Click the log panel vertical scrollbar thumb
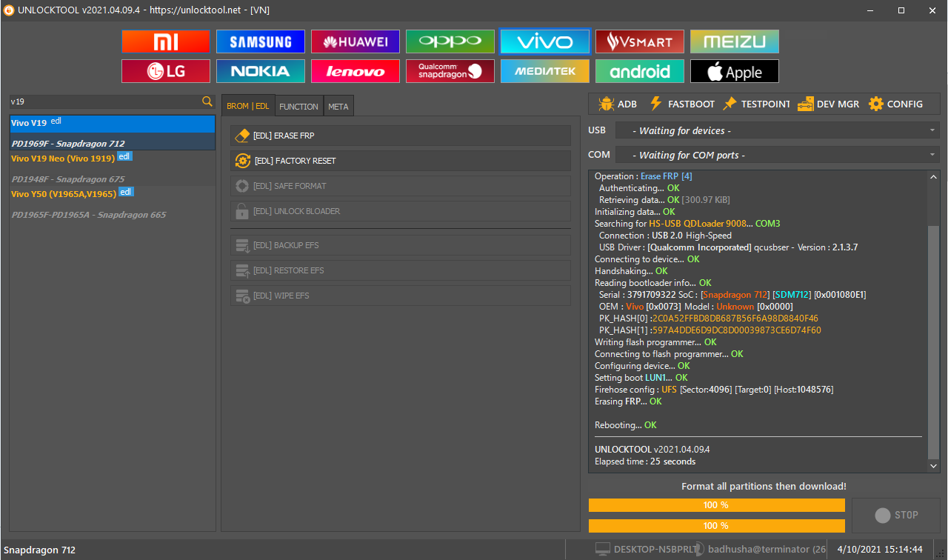Viewport: 948px width, 560px height. click(x=933, y=341)
